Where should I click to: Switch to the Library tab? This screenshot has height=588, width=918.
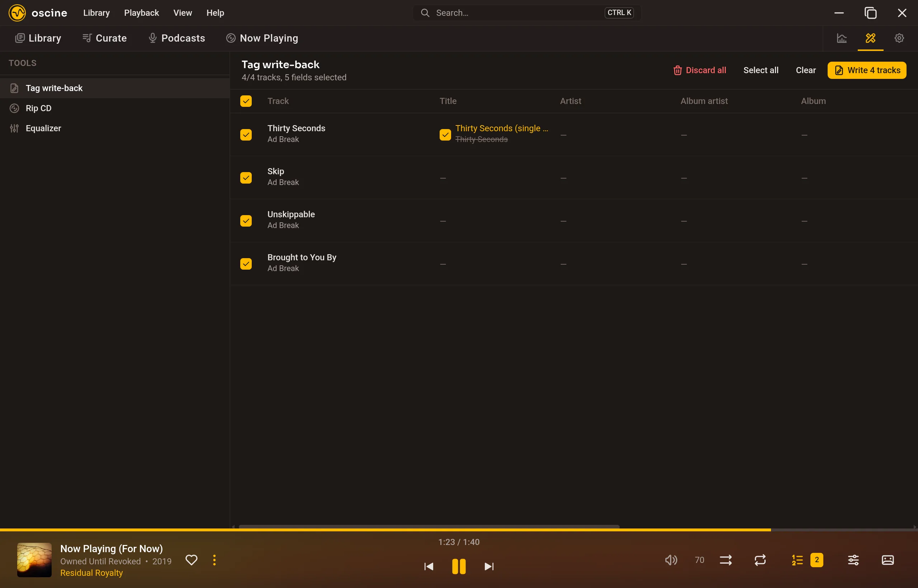tap(38, 38)
